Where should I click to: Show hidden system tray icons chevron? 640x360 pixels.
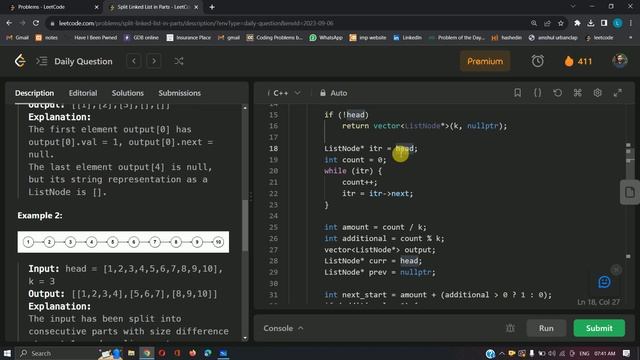point(501,353)
